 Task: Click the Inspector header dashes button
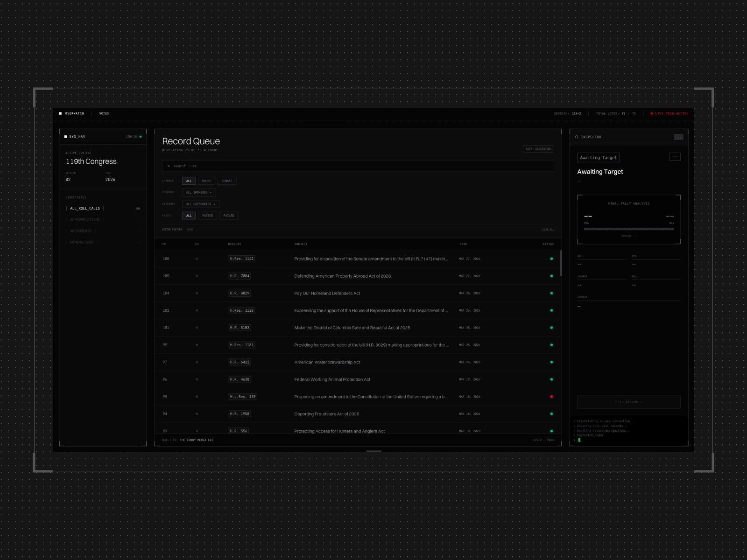pyautogui.click(x=678, y=137)
